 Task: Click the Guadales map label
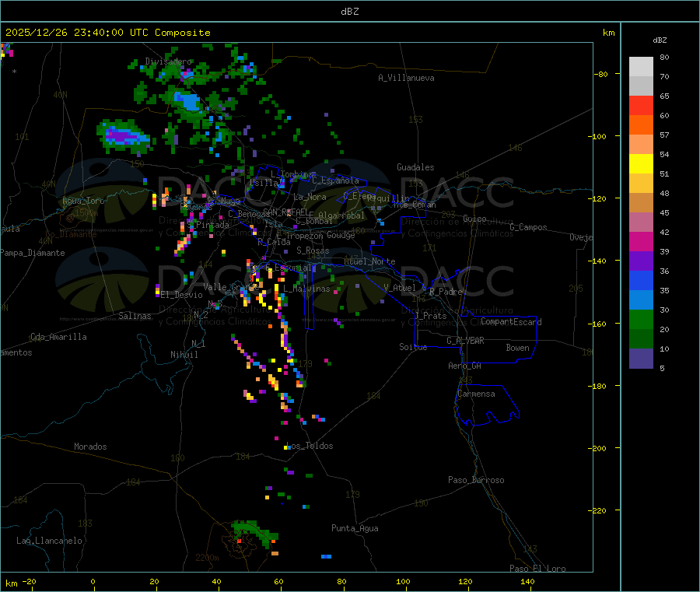[415, 167]
